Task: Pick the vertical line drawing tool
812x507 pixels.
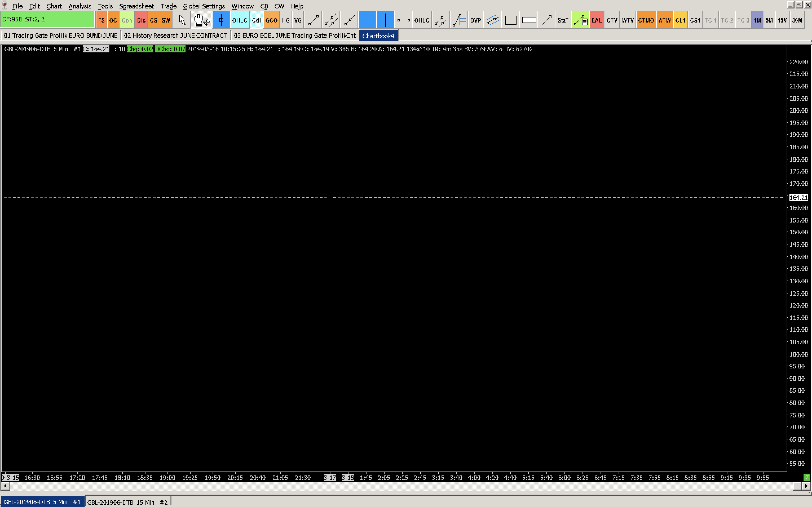Action: pyautogui.click(x=385, y=20)
